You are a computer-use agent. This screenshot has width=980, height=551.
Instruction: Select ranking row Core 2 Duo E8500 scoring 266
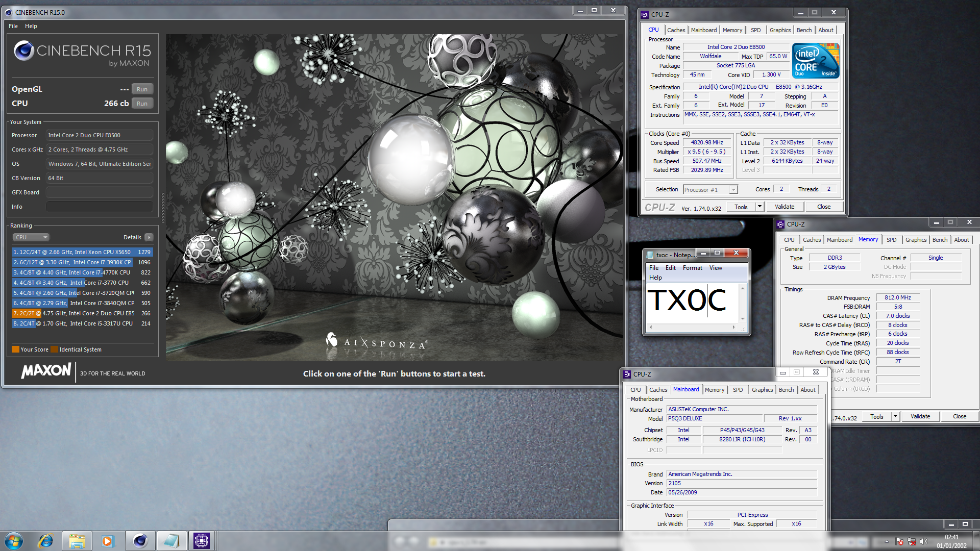click(x=82, y=313)
